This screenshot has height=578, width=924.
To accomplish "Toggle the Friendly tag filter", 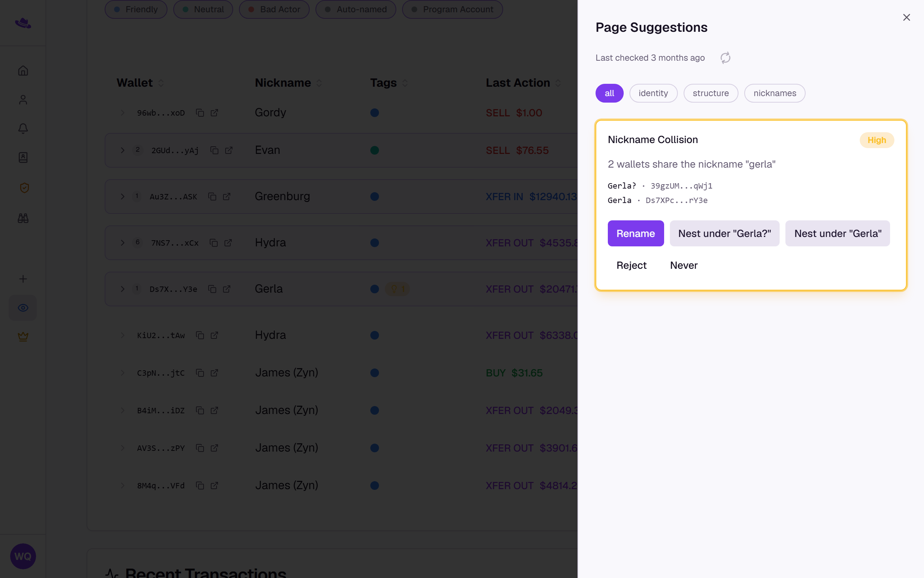I will click(136, 9).
